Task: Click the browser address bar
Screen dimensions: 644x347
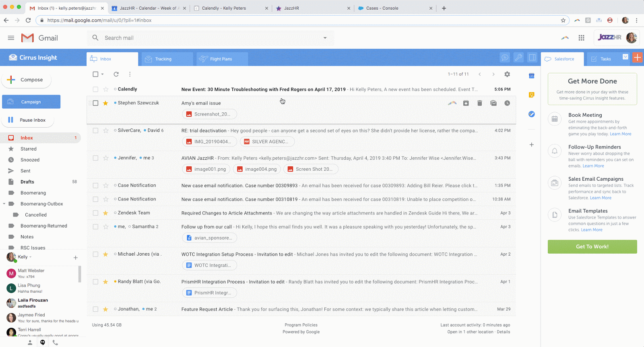Action: pyautogui.click(x=302, y=20)
